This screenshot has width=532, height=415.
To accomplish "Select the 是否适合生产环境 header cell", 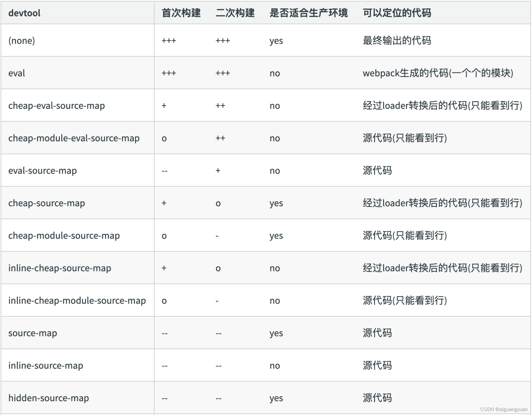I will (x=309, y=13).
